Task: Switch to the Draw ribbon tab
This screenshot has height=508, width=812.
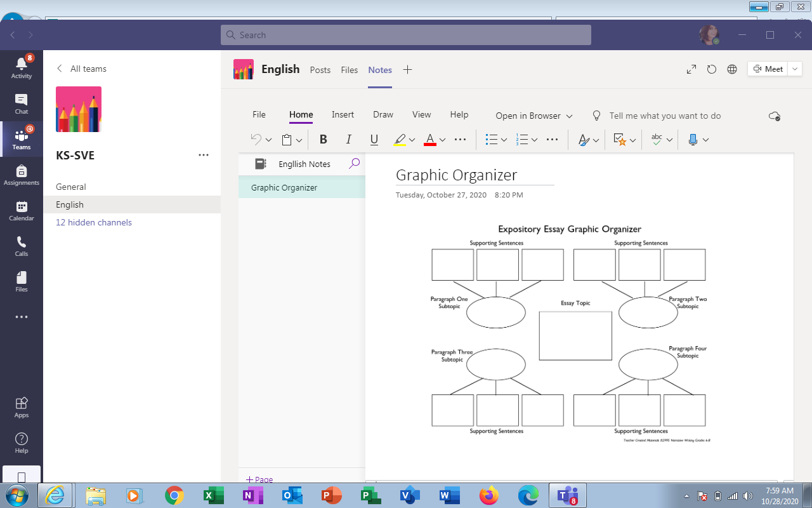Action: pyautogui.click(x=383, y=115)
